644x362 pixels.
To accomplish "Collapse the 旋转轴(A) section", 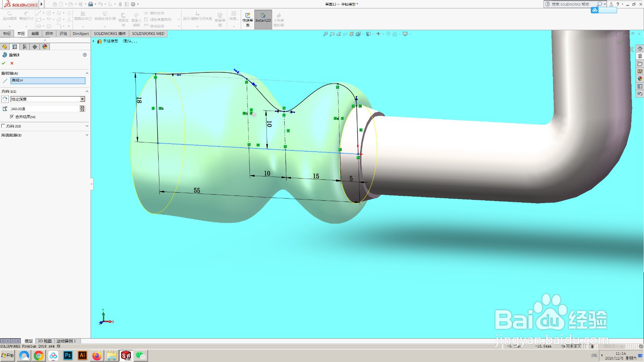I will 87,73.
